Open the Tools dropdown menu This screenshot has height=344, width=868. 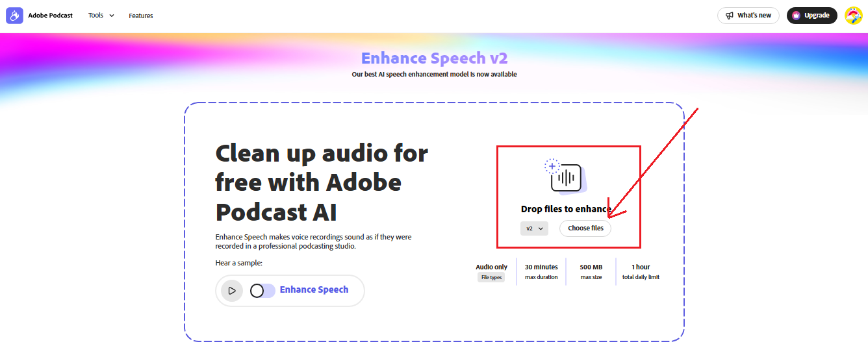[x=101, y=16]
